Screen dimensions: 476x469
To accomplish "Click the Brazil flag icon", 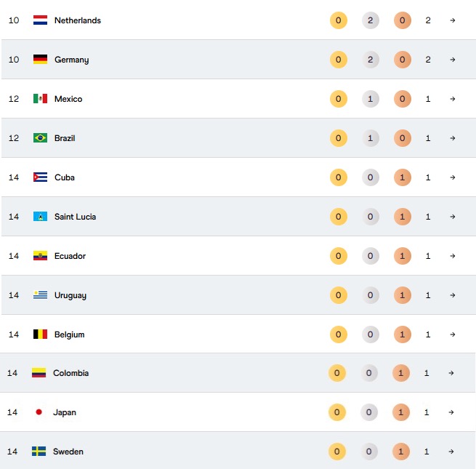I will pyautogui.click(x=40, y=138).
